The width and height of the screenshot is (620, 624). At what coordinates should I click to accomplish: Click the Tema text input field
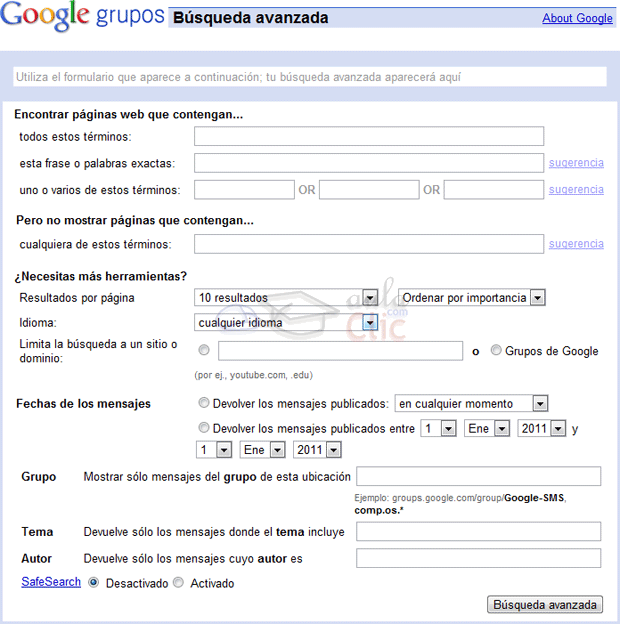tap(478, 532)
